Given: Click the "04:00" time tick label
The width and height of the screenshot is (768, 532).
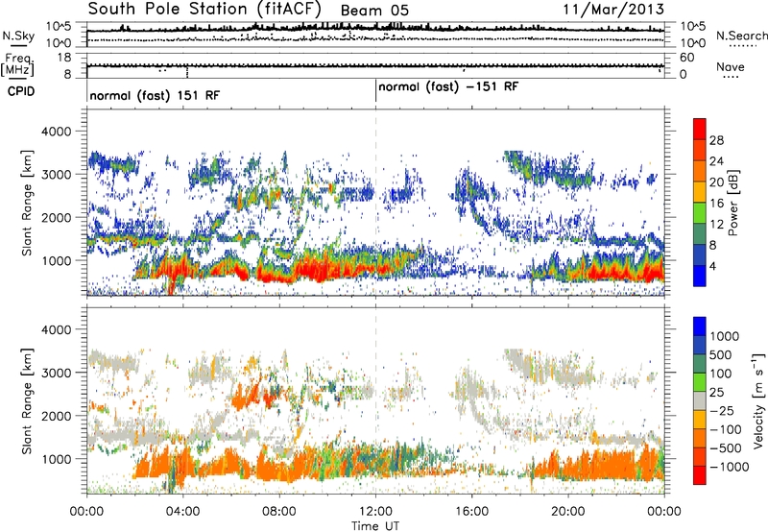Looking at the screenshot, I should (x=182, y=512).
